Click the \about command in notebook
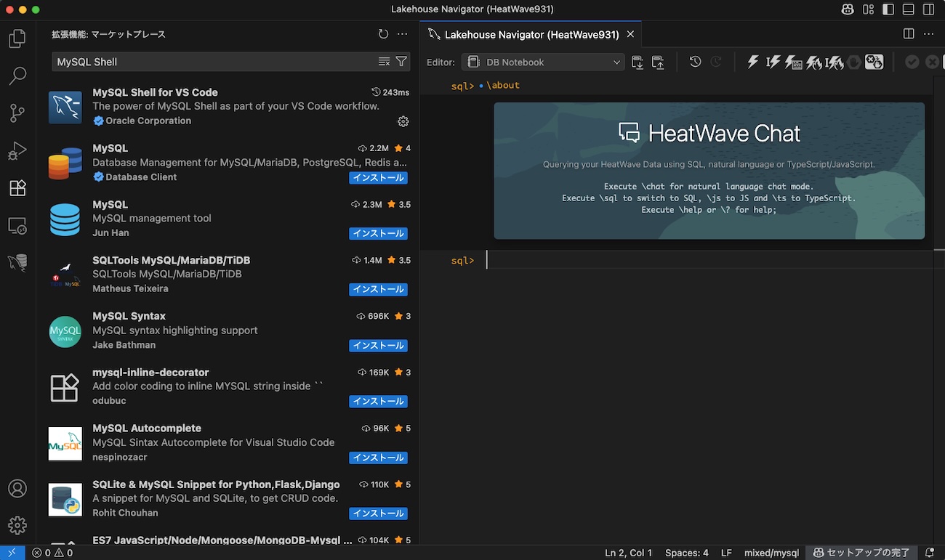The image size is (945, 560). click(x=503, y=85)
